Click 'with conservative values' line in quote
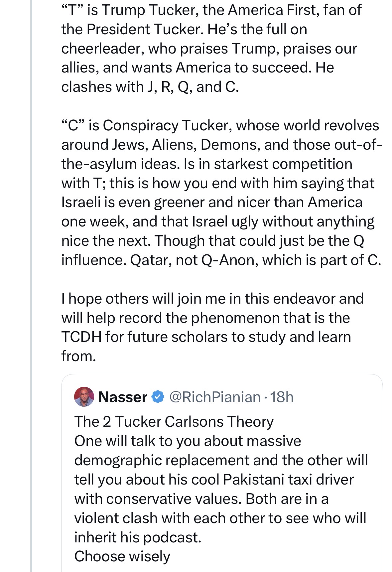Viewport: 392px width, 572px height. [x=201, y=499]
